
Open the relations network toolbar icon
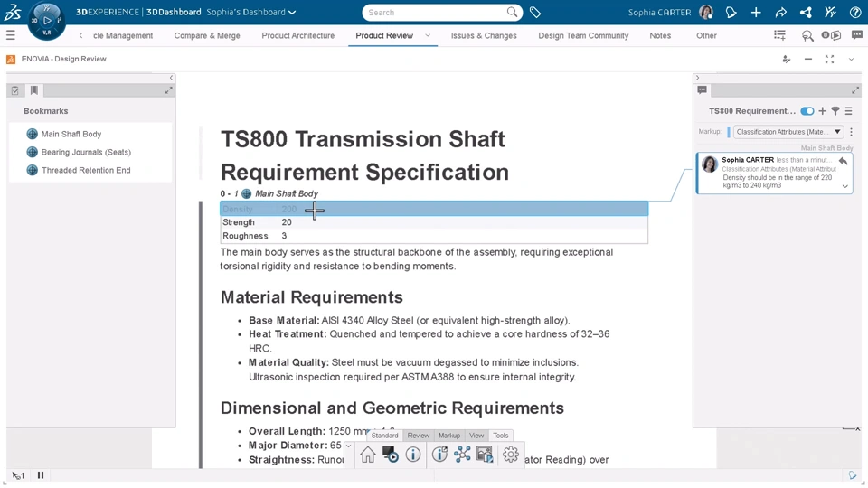click(462, 455)
